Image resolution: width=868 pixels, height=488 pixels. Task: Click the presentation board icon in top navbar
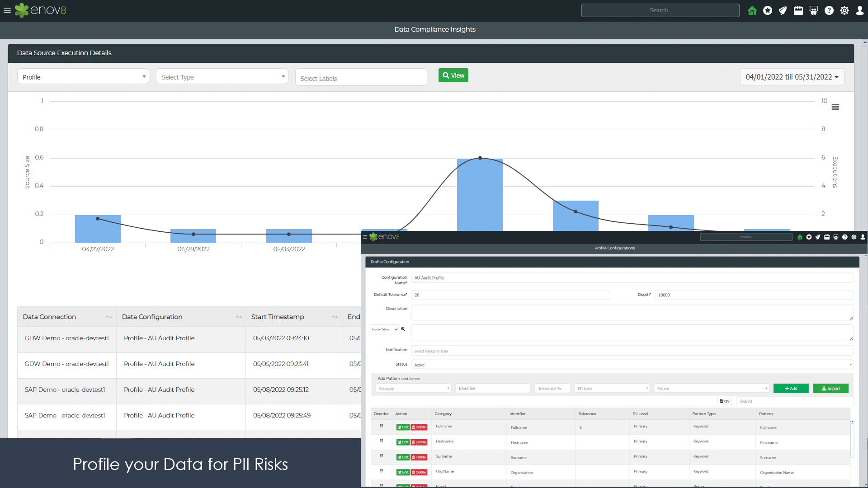[814, 10]
